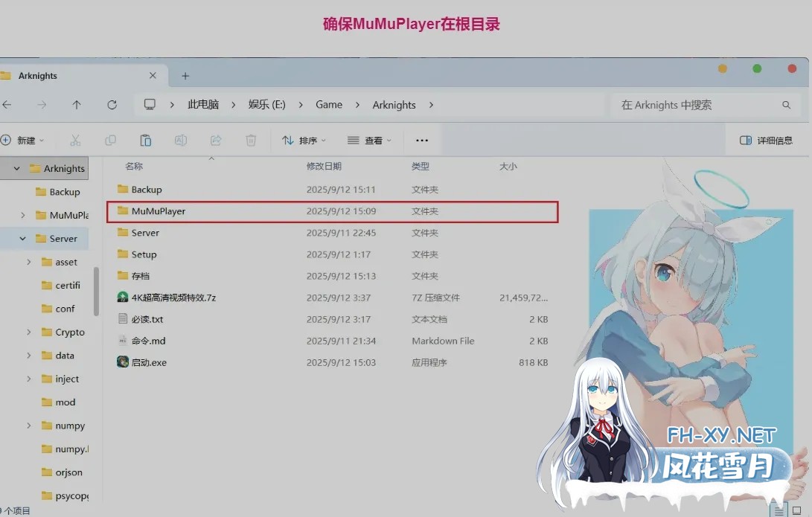This screenshot has width=812, height=517.
Task: Switch to the Arknights tab
Action: 37,75
